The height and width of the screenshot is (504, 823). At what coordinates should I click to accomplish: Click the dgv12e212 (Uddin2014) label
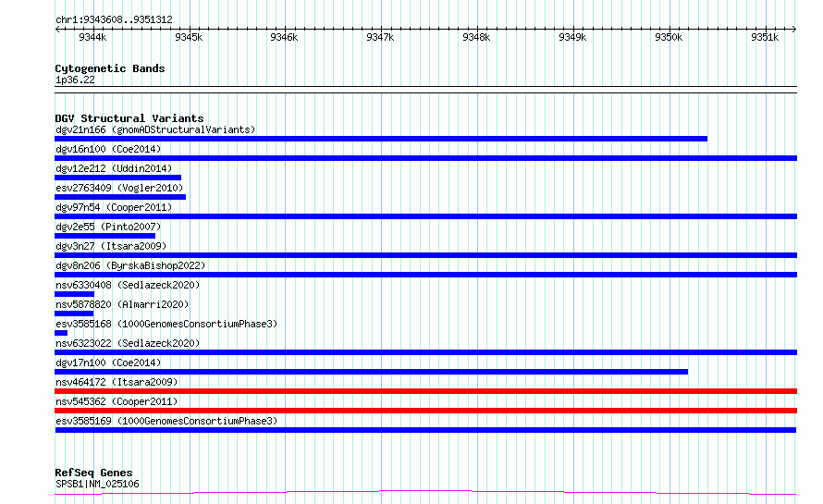[114, 168]
